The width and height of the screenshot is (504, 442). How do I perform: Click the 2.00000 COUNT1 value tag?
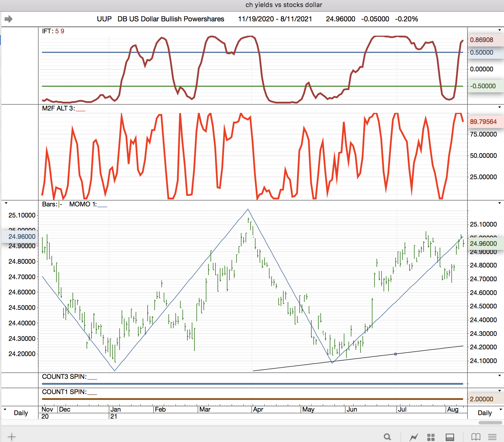[485, 399]
